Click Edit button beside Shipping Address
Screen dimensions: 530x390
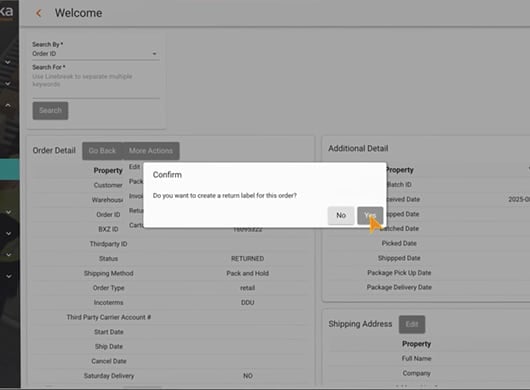point(412,324)
